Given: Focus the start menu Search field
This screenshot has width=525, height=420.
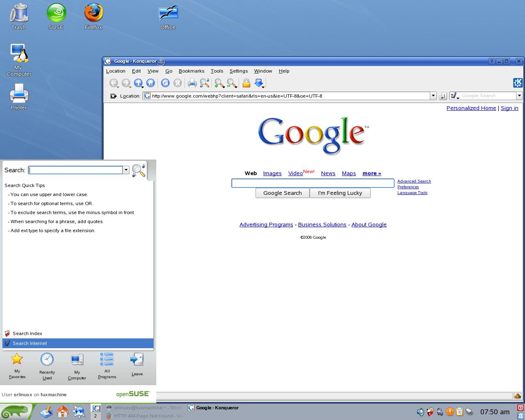Looking at the screenshot, I should click(x=75, y=170).
